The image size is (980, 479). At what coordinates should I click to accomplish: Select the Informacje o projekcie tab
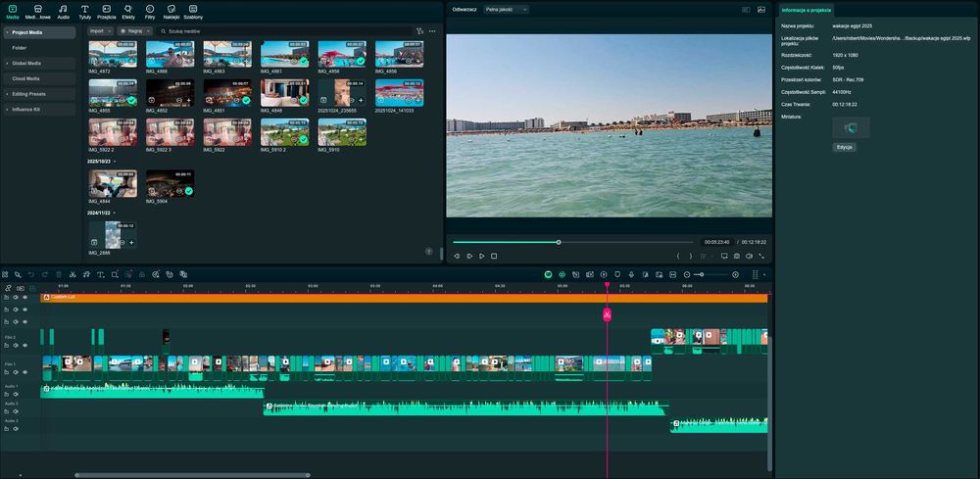pos(807,10)
